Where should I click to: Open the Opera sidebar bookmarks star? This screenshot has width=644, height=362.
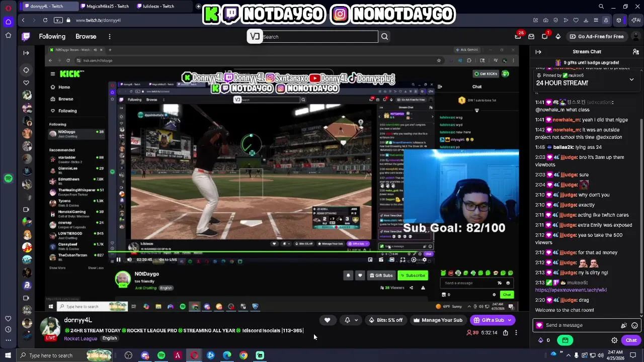point(8,35)
